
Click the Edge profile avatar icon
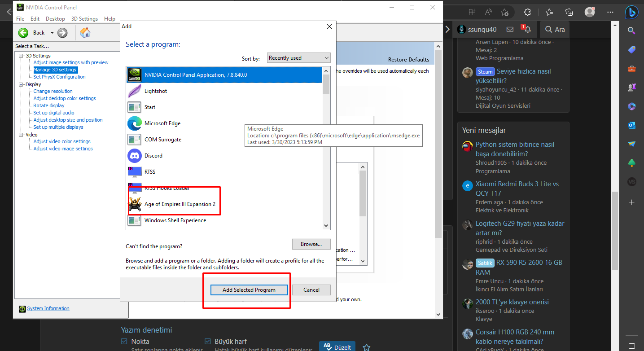click(590, 12)
